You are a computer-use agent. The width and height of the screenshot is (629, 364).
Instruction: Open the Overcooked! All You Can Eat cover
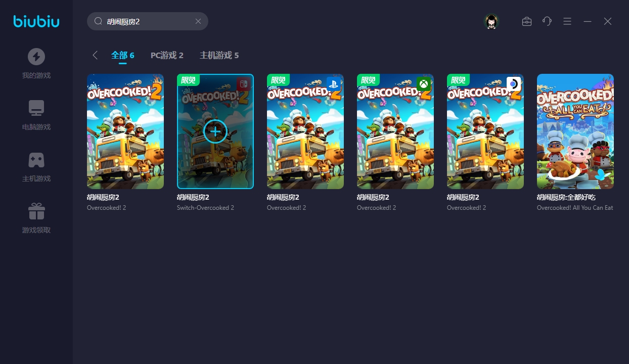tap(575, 131)
